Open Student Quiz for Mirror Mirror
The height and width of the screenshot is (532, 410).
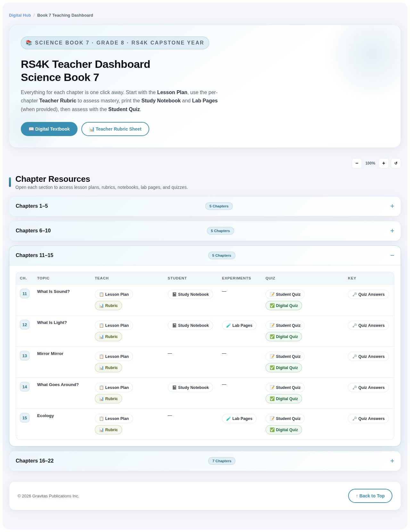[x=285, y=357]
